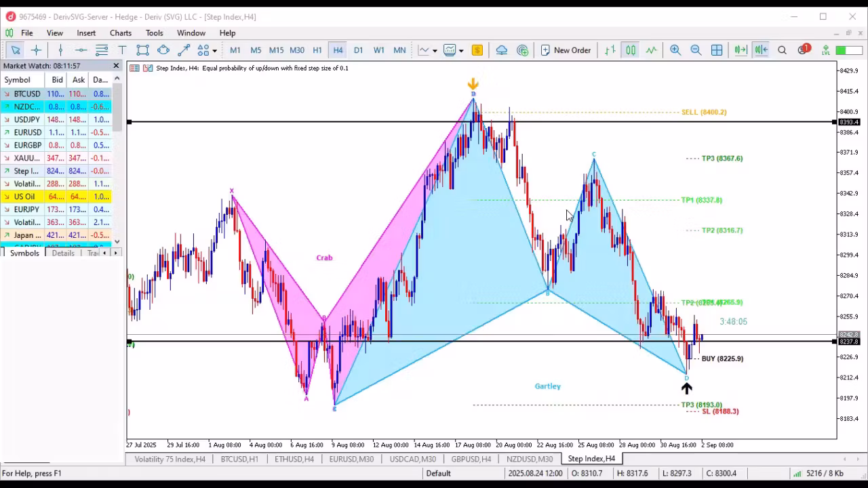Switch chart to M15 timeframe
This screenshot has height=488, width=868.
(276, 50)
